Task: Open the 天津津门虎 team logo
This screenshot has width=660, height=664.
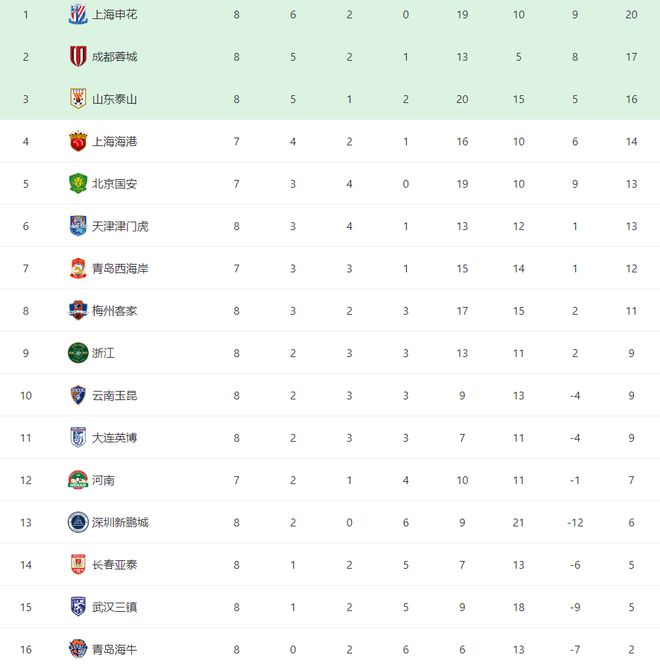Action: click(78, 226)
